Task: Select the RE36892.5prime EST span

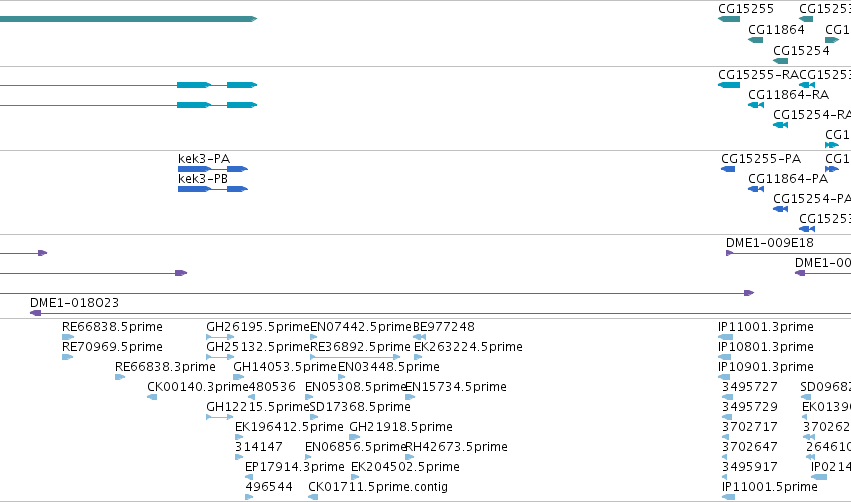Action: pyautogui.click(x=355, y=357)
